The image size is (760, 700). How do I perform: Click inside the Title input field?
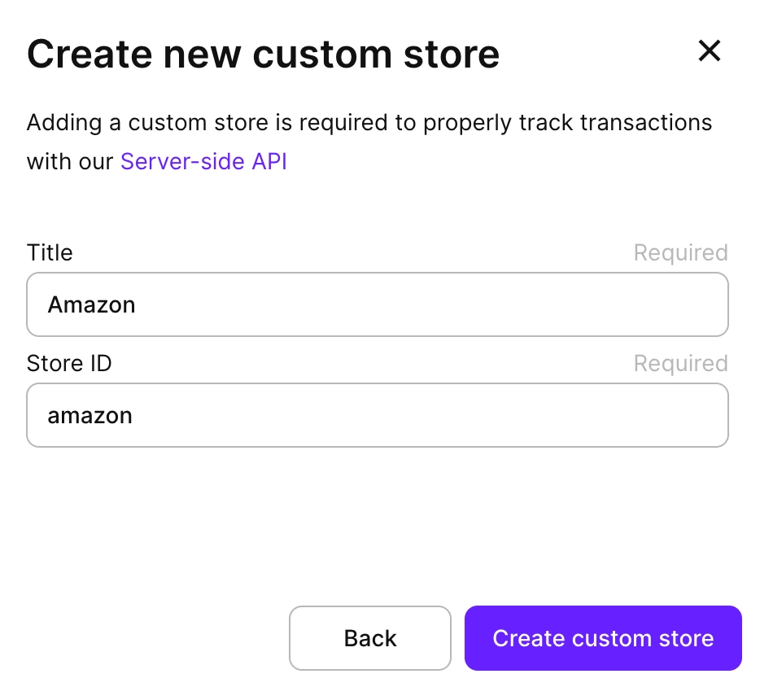pos(378,304)
